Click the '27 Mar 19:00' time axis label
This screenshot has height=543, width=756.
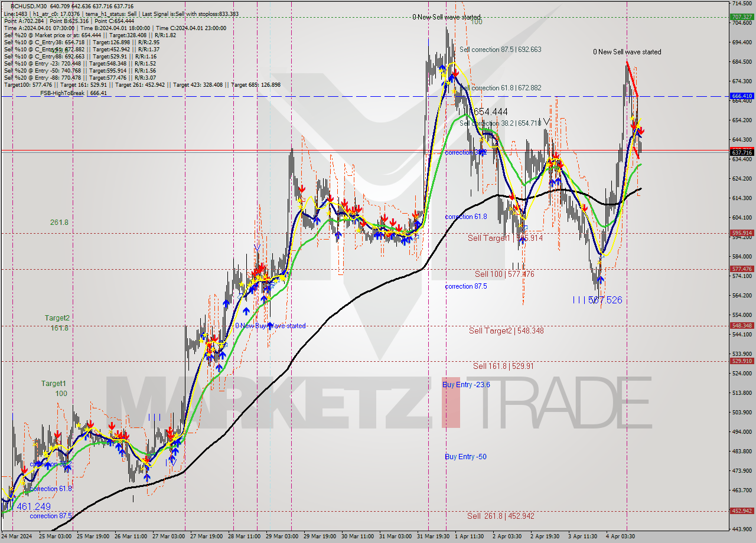point(207,537)
